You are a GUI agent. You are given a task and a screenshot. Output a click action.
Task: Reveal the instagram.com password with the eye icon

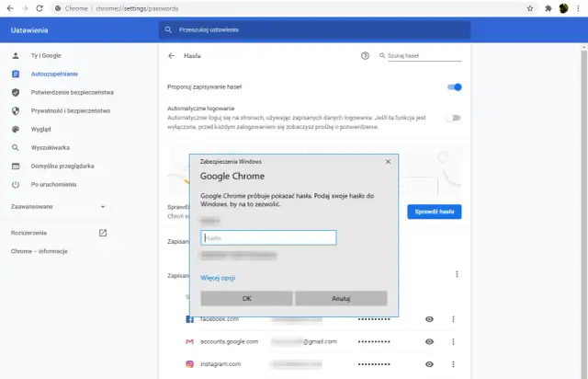(429, 364)
